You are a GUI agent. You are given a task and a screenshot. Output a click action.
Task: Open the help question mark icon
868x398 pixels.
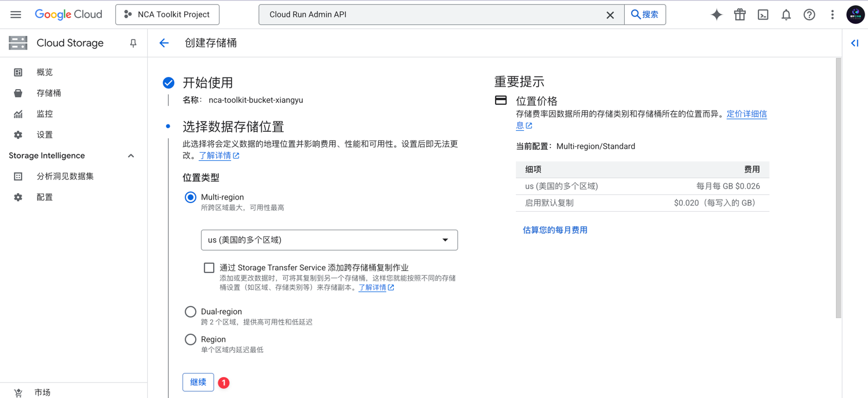[x=809, y=14]
